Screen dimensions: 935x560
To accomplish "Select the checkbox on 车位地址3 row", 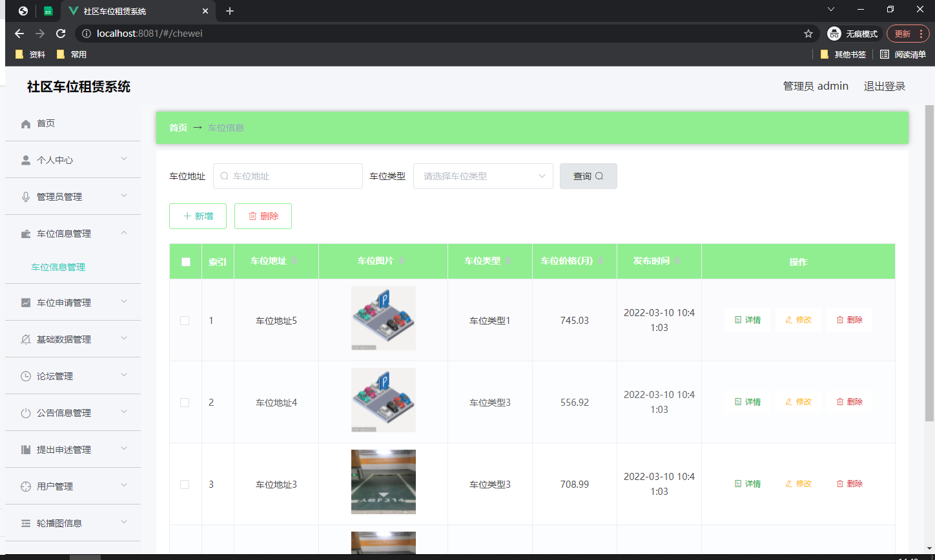I will (x=185, y=484).
